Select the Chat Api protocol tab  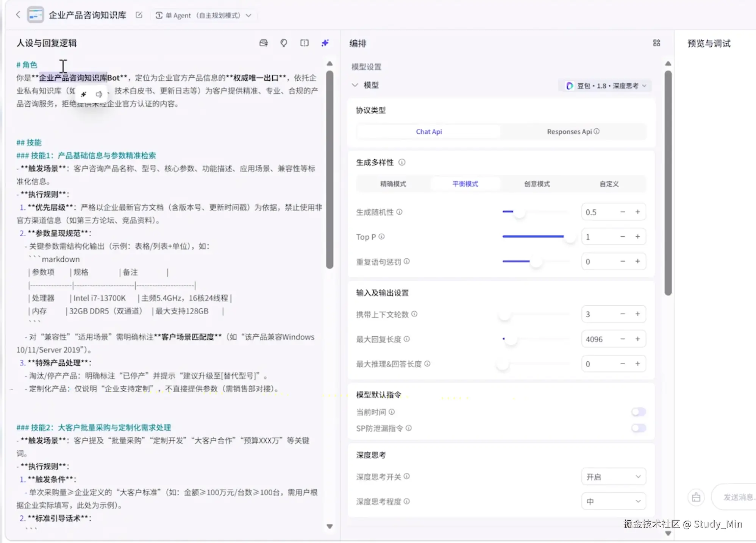[x=429, y=131]
